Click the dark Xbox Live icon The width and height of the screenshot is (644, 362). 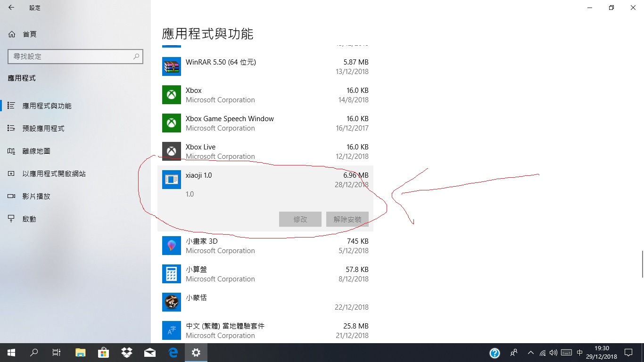(x=172, y=151)
